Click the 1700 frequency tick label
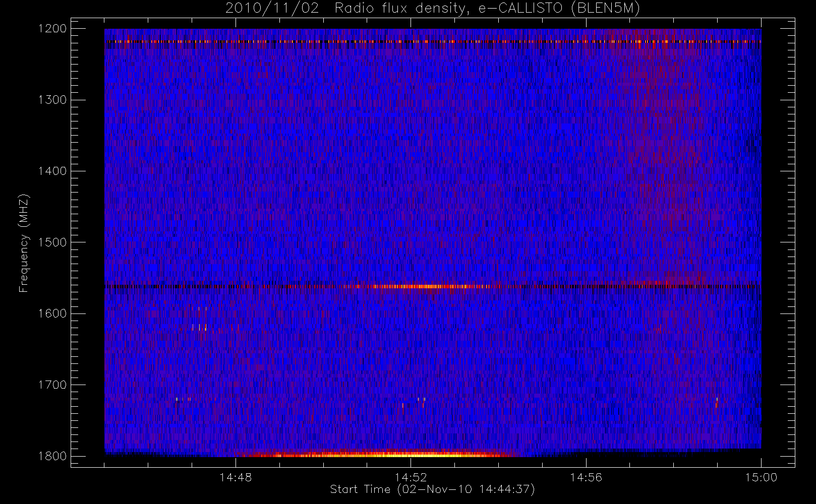816x504 pixels. coord(52,385)
